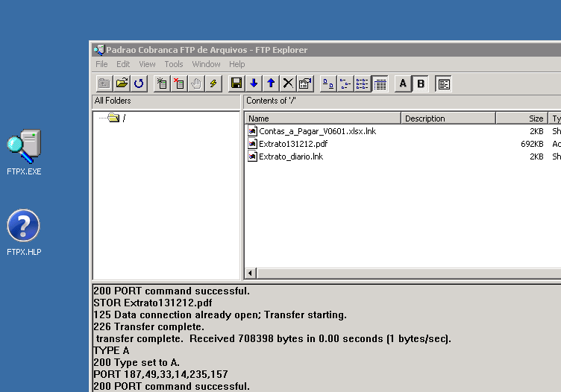Click the icon beside Contas_a_Pagar_V0601.xlsx.lnk
This screenshot has width=561, height=392.
click(252, 131)
